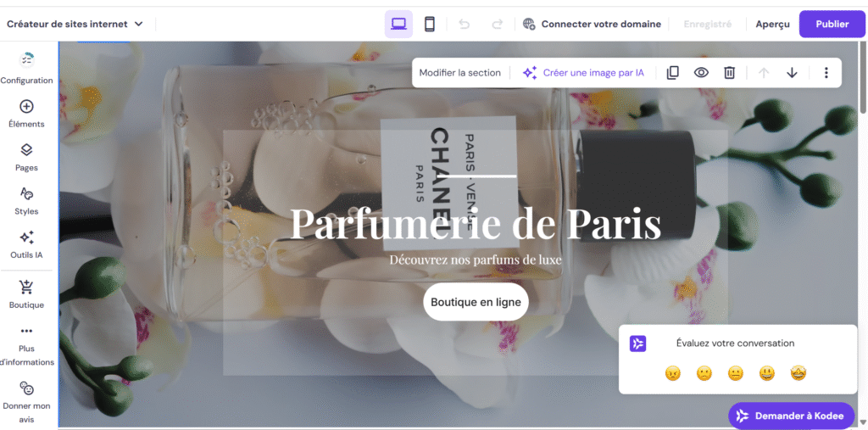Open the Configuration sidebar item
Screen dimensions: 868x430
click(x=26, y=68)
